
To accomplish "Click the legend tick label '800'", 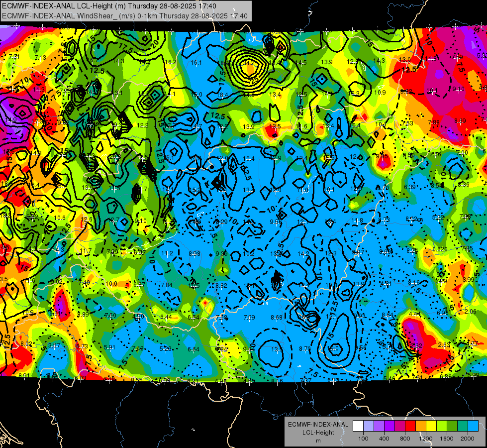I will pyautogui.click(x=405, y=439).
